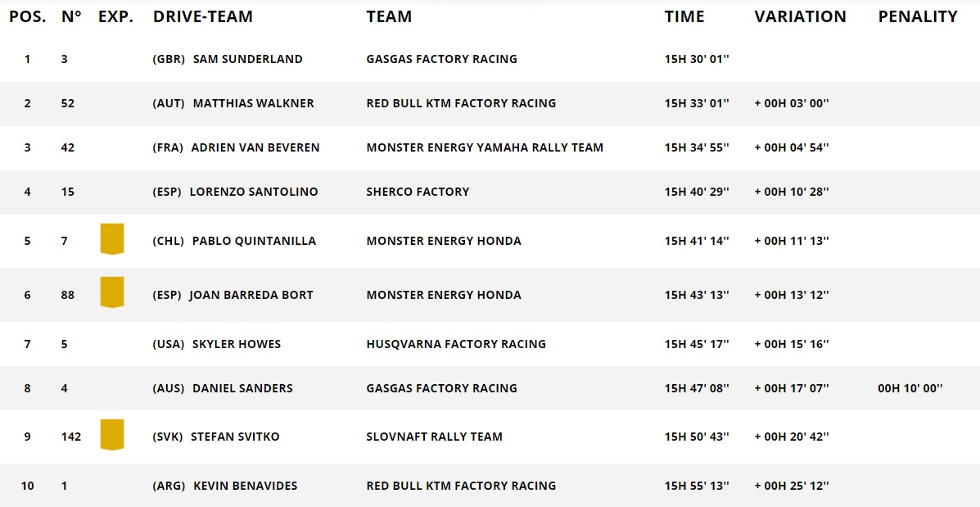Click the yellow badge beside Stefan Svitko
This screenshot has height=507, width=980.
tap(112, 435)
